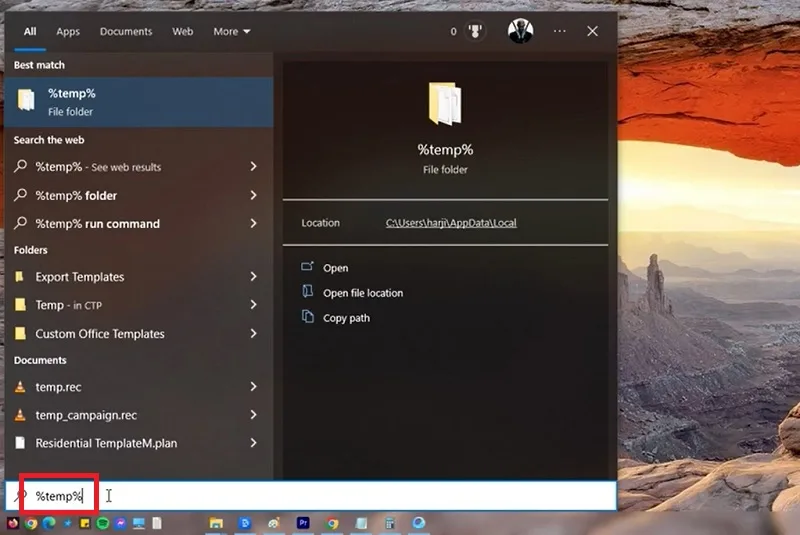Click inside the %temp% search box
This screenshot has height=535, width=800.
311,496
